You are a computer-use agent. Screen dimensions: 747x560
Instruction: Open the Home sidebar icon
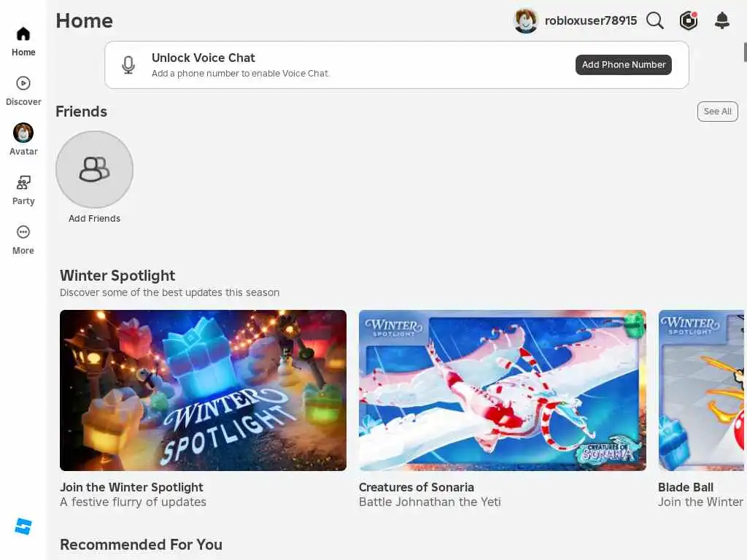(x=23, y=34)
